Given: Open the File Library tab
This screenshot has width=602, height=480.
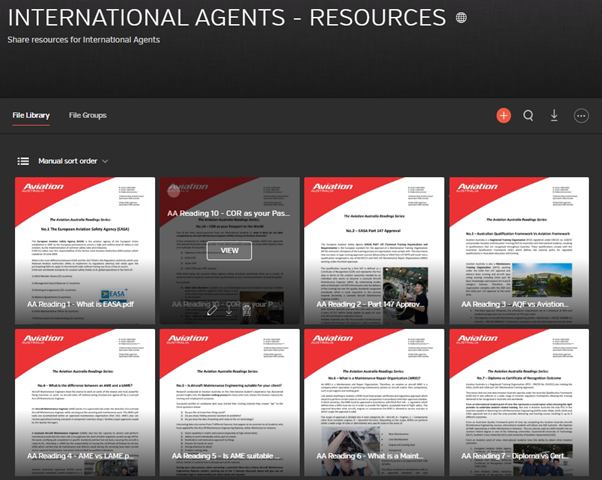Looking at the screenshot, I should click(x=31, y=115).
